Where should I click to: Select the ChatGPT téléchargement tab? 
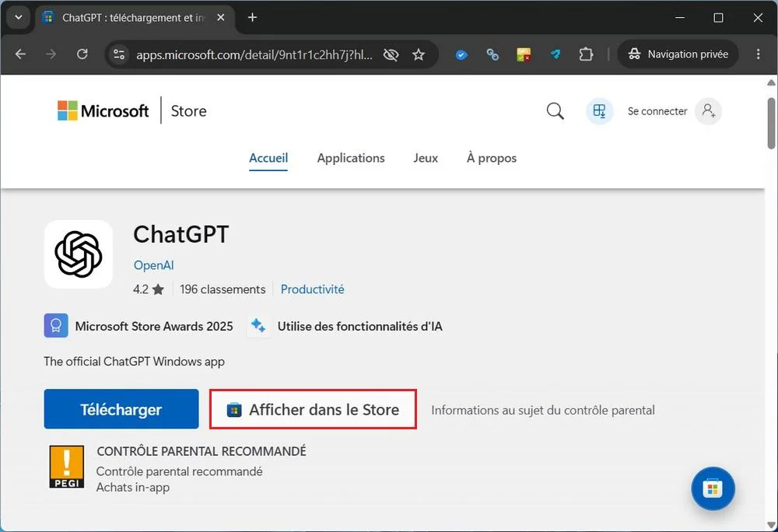134,17
